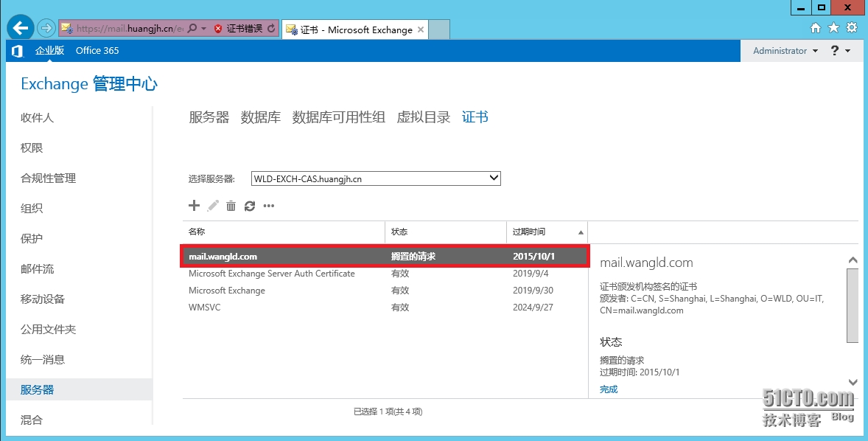
Task: Click the refresh list icon
Action: tap(250, 206)
